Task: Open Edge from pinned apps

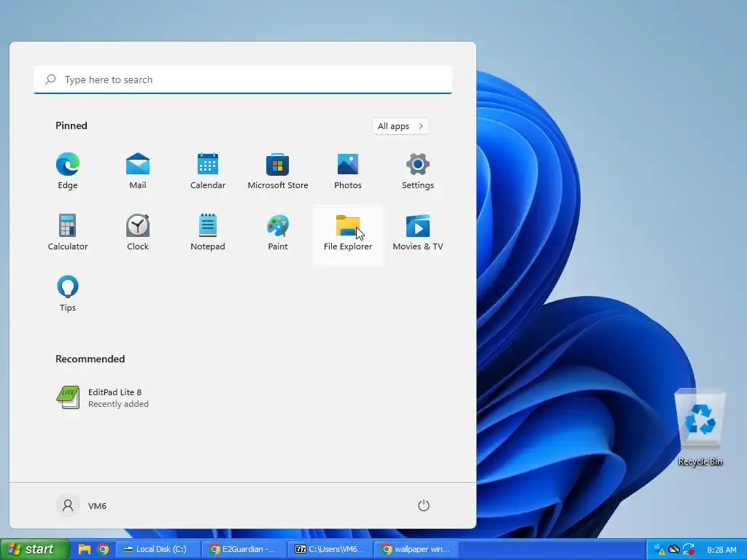Action: click(68, 171)
